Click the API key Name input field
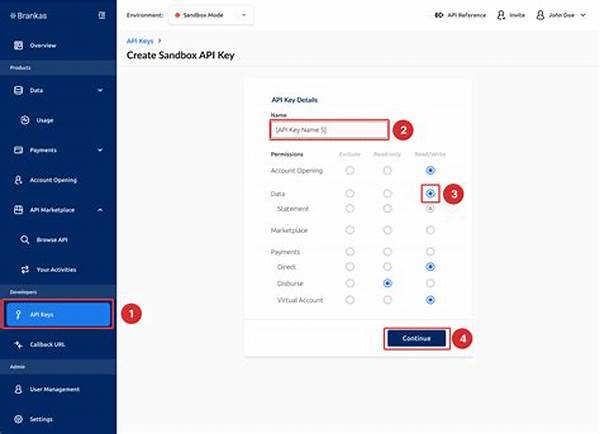 (329, 129)
